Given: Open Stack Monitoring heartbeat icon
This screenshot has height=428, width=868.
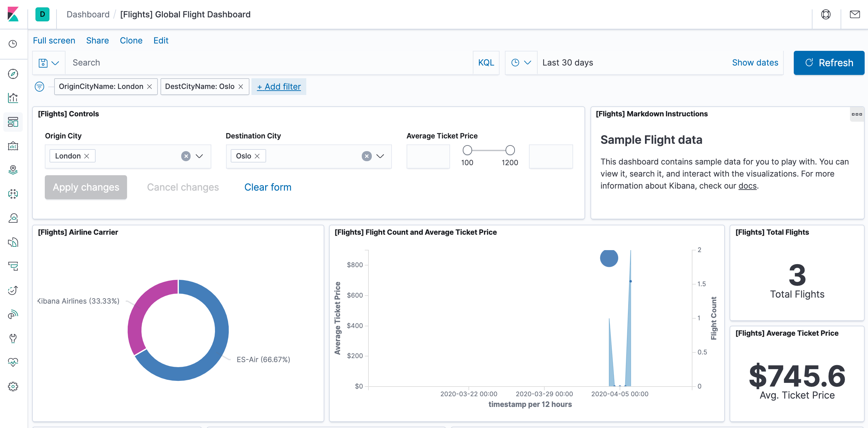Looking at the screenshot, I should click(x=13, y=362).
